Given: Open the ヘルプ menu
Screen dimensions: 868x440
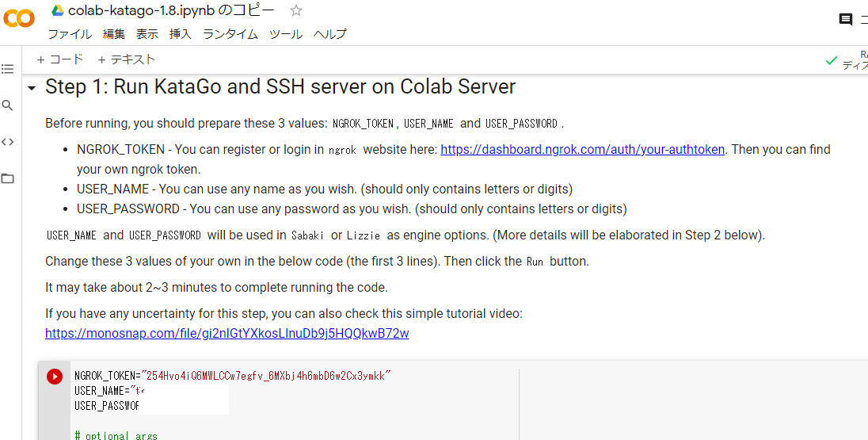Looking at the screenshot, I should tap(330, 34).
